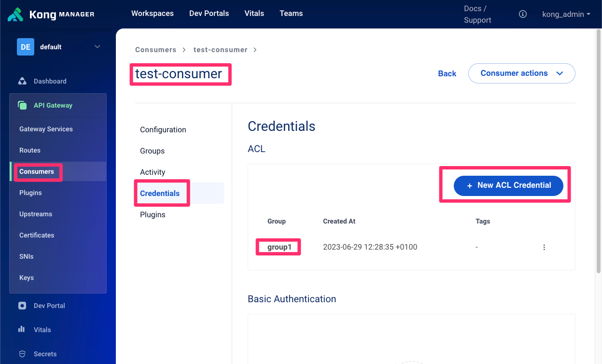Click the API Gateway icon
This screenshot has height=364, width=602.
tap(22, 105)
